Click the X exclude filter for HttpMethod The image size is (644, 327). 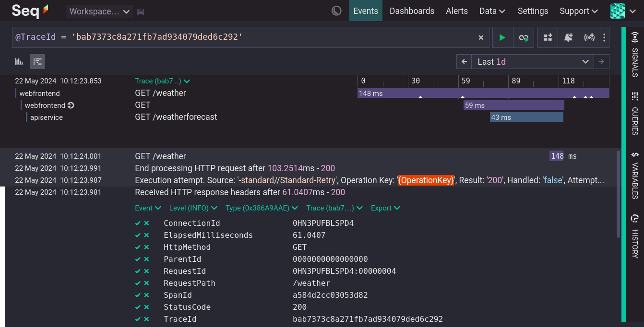point(146,247)
